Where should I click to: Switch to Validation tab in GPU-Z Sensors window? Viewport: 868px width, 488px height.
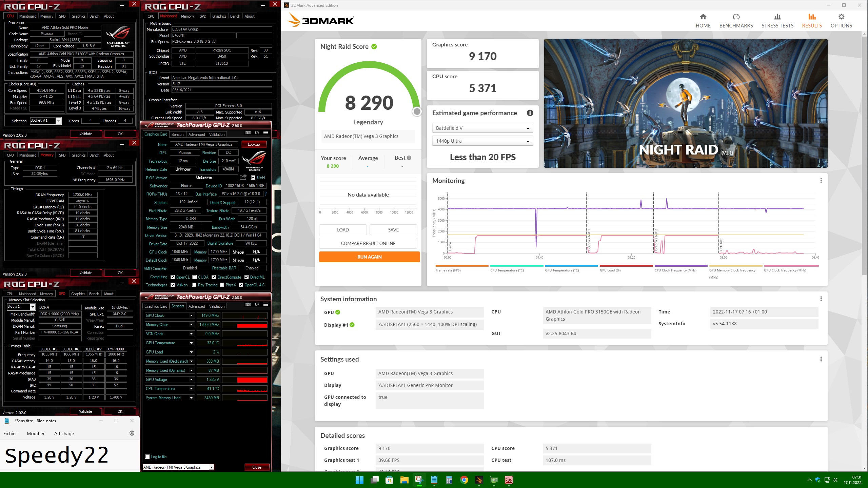click(217, 306)
